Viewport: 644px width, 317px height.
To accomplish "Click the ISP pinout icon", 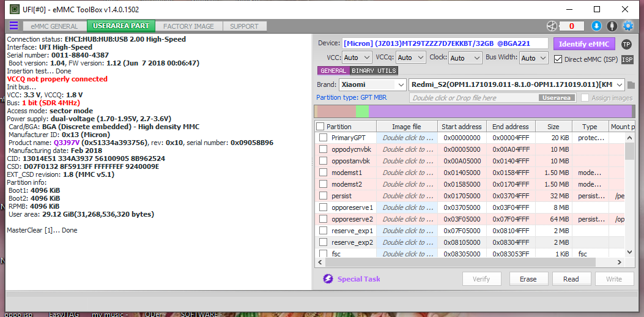I will pos(627,59).
